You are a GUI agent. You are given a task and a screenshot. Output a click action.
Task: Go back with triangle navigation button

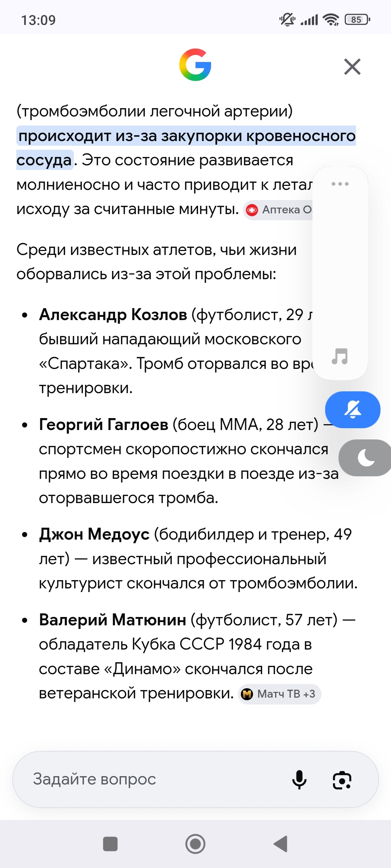(281, 844)
